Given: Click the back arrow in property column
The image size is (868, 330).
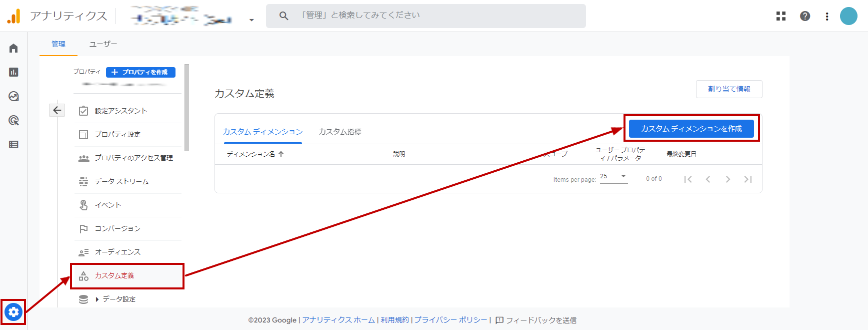Looking at the screenshot, I should click(57, 110).
